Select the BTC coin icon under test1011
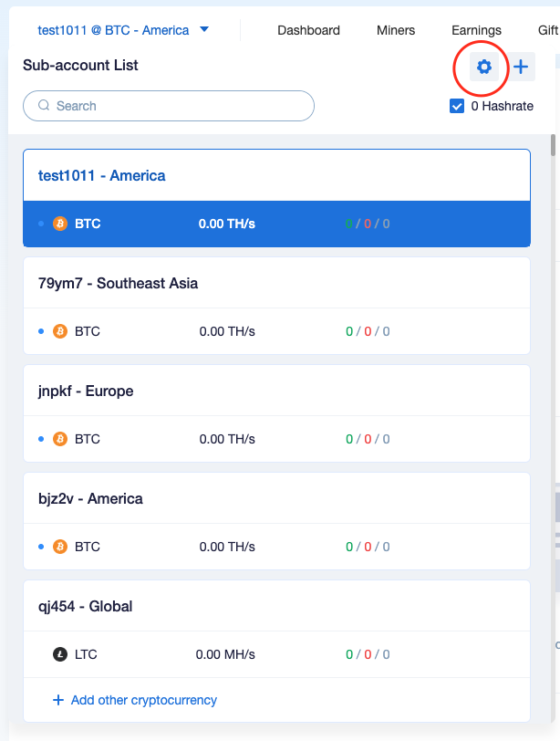 coord(60,223)
